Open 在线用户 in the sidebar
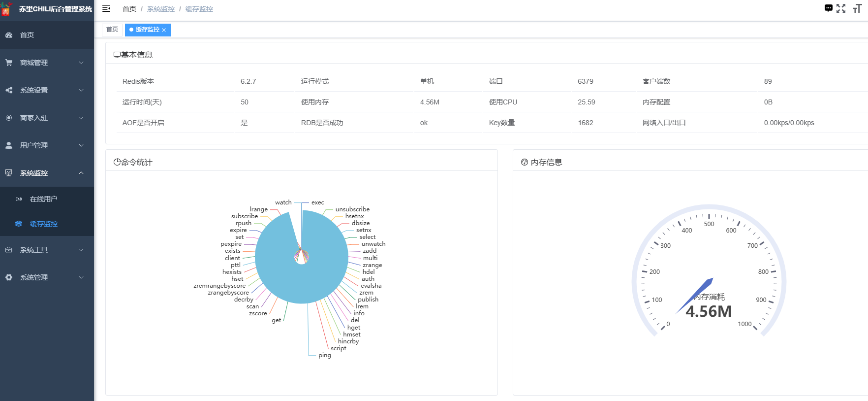 pyautogui.click(x=43, y=199)
